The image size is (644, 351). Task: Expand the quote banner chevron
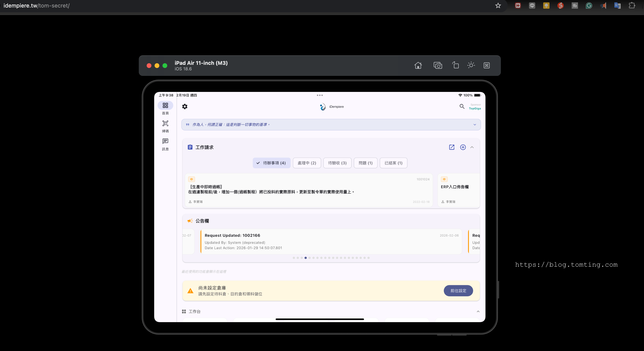click(474, 125)
